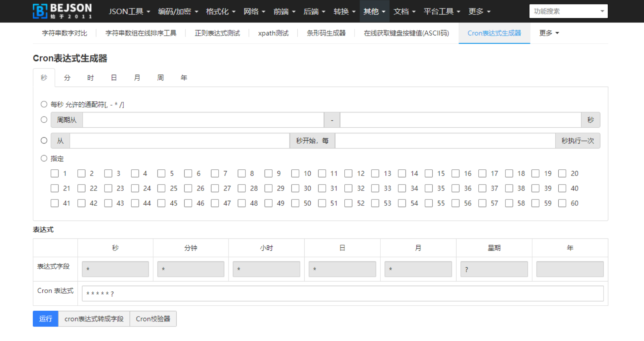Click the 星期 expression field showing ?

[494, 269]
